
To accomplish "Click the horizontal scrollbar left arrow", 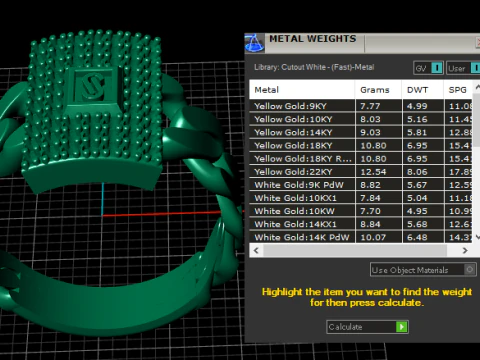I will [x=256, y=250].
